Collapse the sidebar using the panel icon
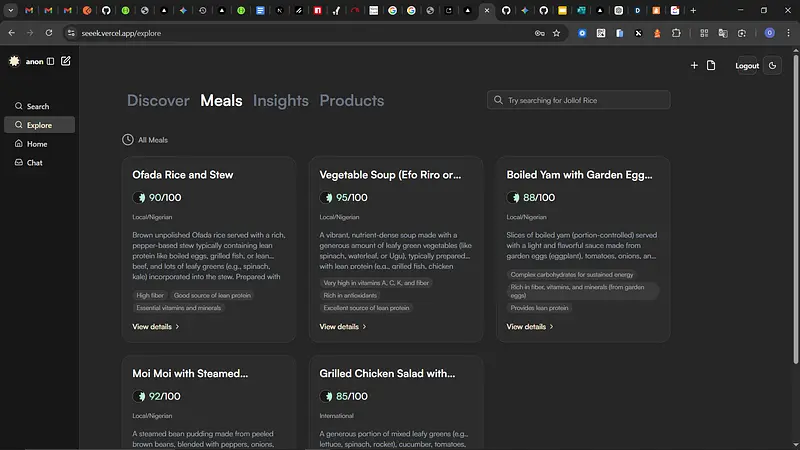Screen dimensions: 800x450 51,61
